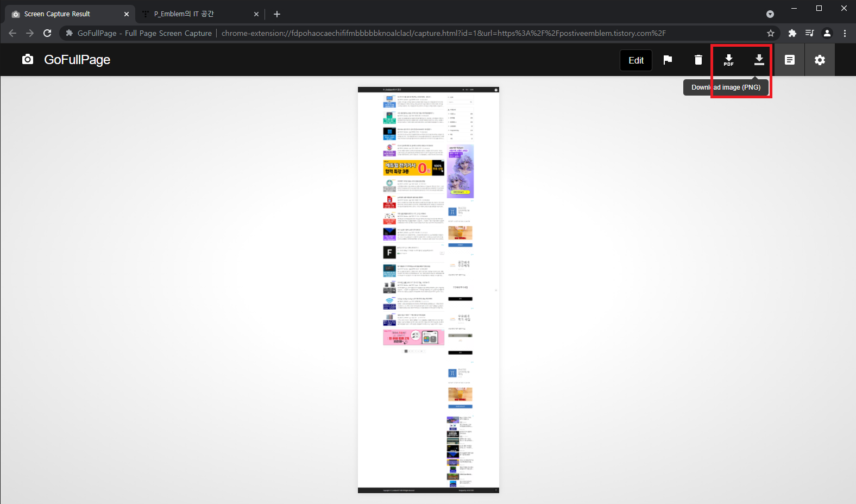
Task: Open a new browser tab
Action: click(277, 14)
